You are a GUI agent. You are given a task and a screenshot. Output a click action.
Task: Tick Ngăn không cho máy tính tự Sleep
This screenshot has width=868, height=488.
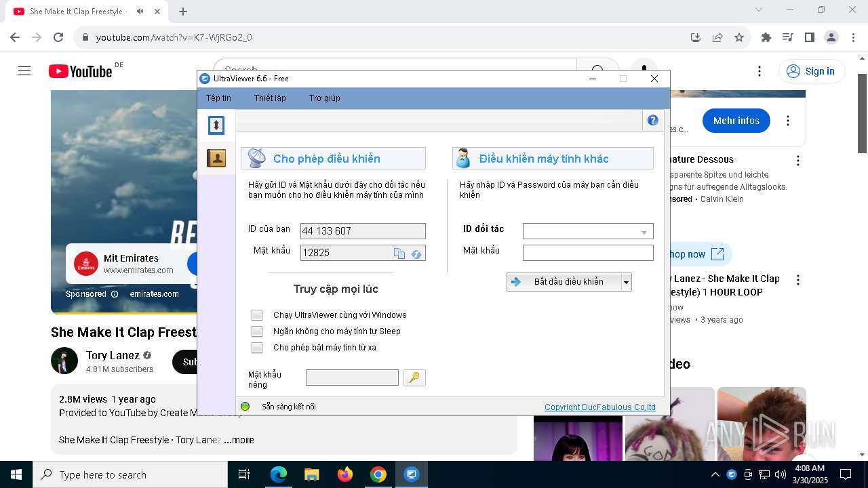[x=257, y=331]
